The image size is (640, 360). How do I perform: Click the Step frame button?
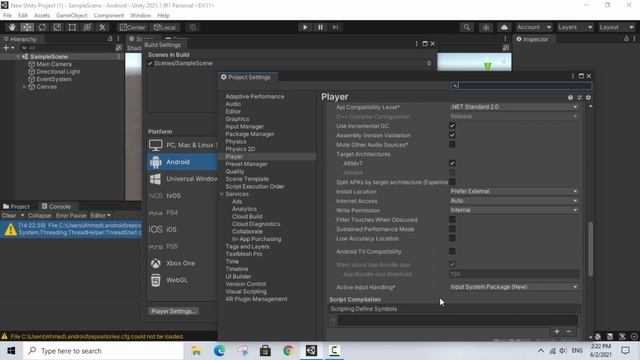click(336, 27)
